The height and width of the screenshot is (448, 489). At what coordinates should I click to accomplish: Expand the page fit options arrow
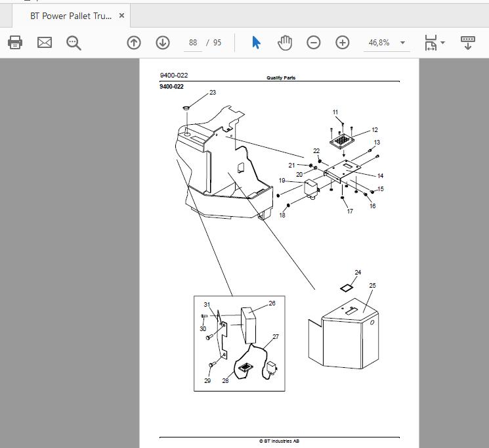pos(442,43)
